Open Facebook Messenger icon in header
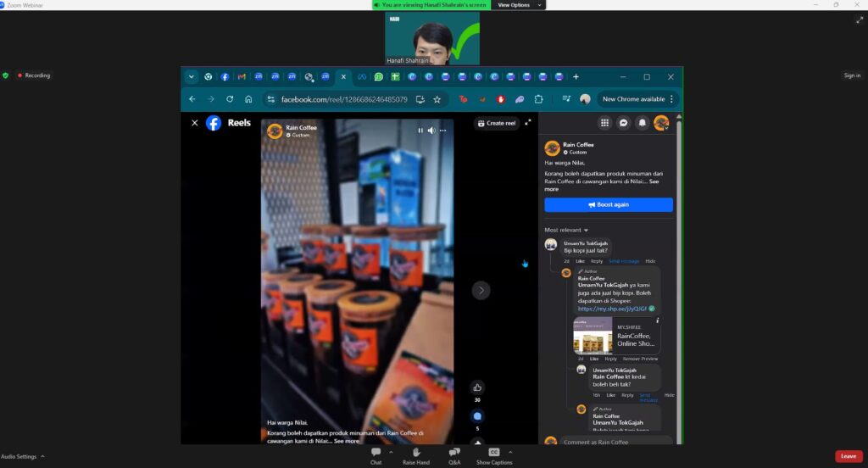 click(x=623, y=123)
